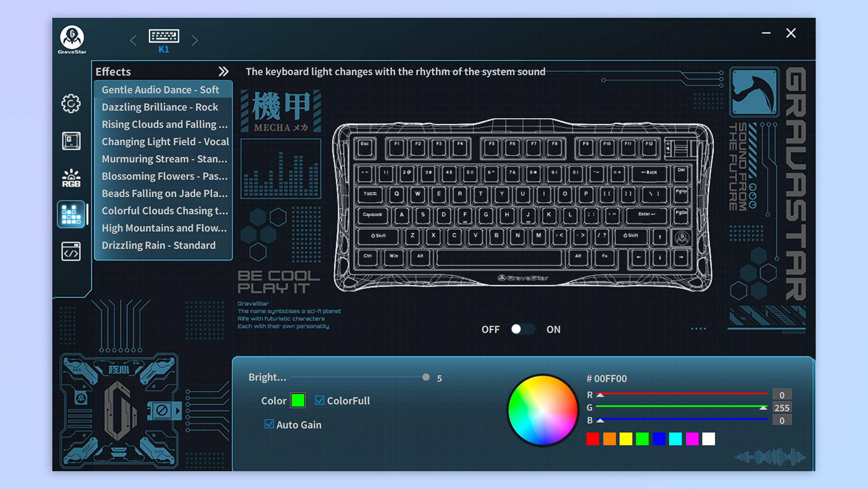Open the macro code editor panel
868x489 pixels.
tap(71, 251)
